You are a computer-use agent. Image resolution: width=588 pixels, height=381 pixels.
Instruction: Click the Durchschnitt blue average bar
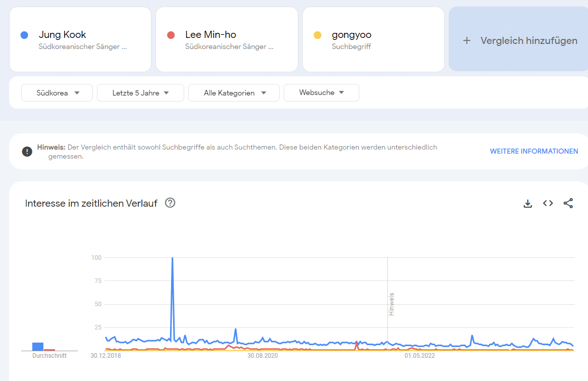tap(38, 347)
